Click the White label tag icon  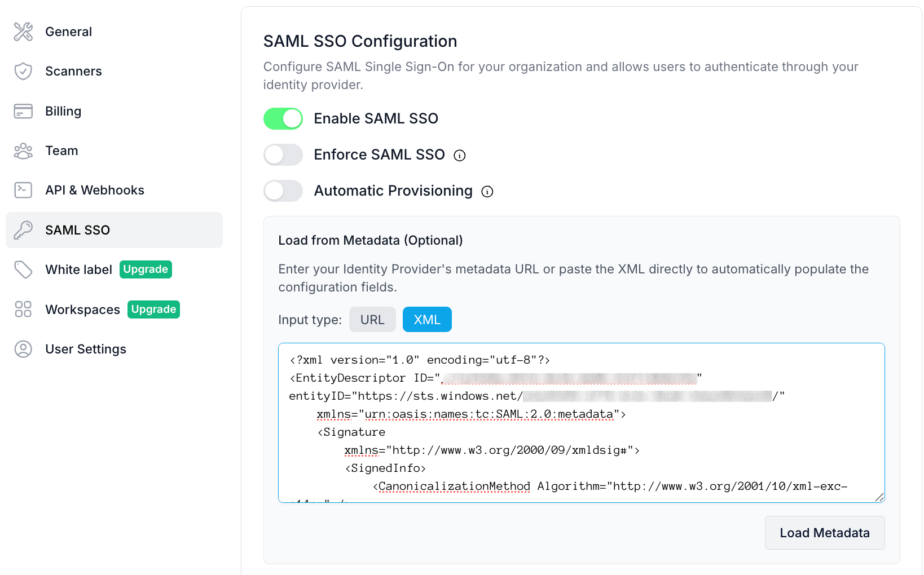[23, 270]
